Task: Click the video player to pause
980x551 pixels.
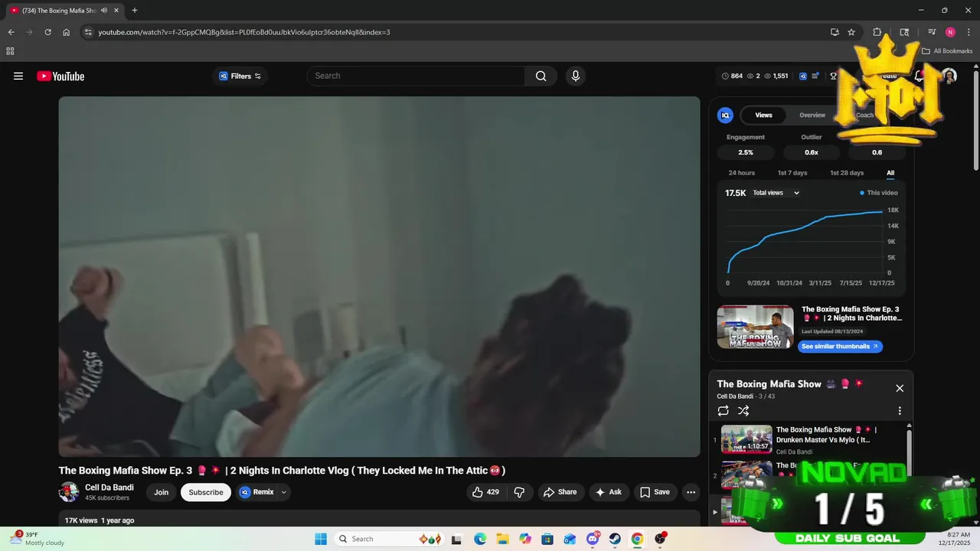Action: [379, 276]
